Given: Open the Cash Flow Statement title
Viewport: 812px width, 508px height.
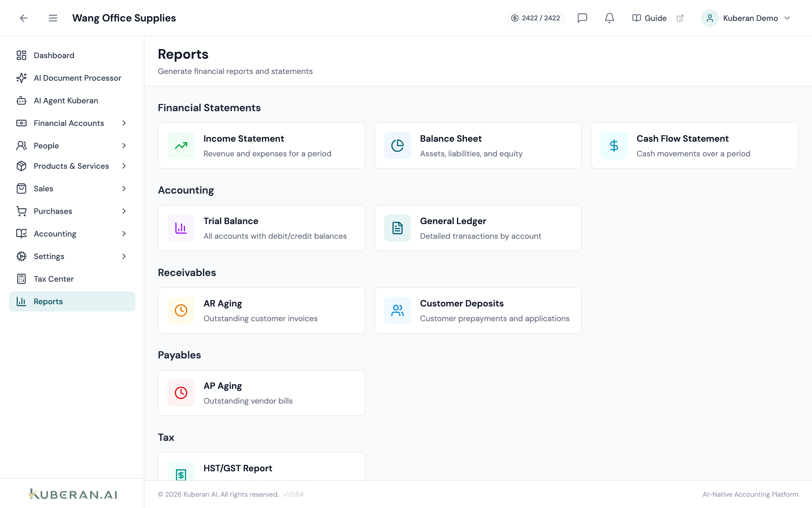Looking at the screenshot, I should click(683, 138).
